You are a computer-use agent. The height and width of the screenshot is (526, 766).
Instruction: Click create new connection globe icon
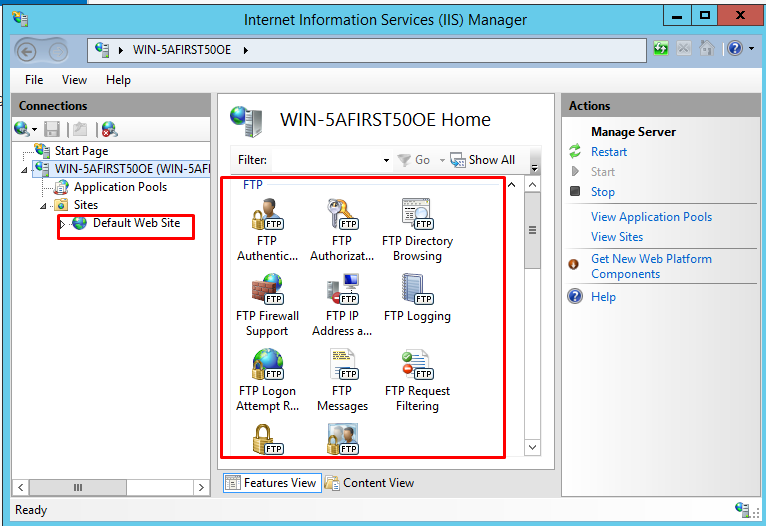tap(21, 129)
